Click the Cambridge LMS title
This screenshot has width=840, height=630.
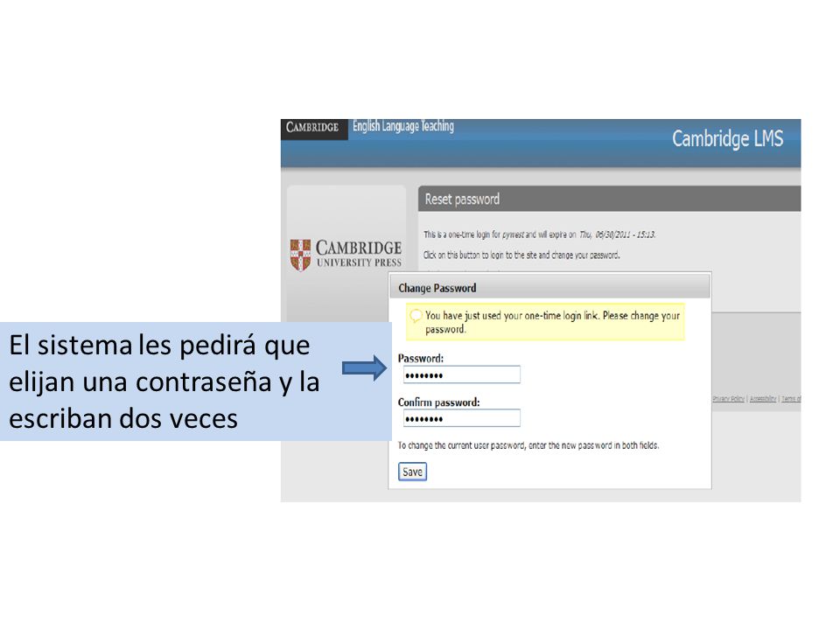(727, 139)
